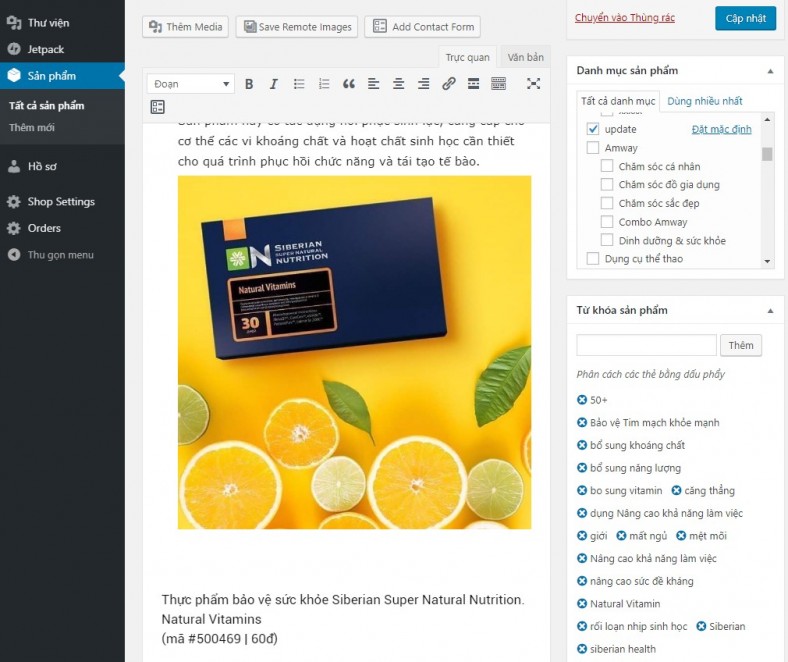788x662 pixels.
Task: Open the 'Đoạn' paragraph format dropdown
Action: click(192, 84)
